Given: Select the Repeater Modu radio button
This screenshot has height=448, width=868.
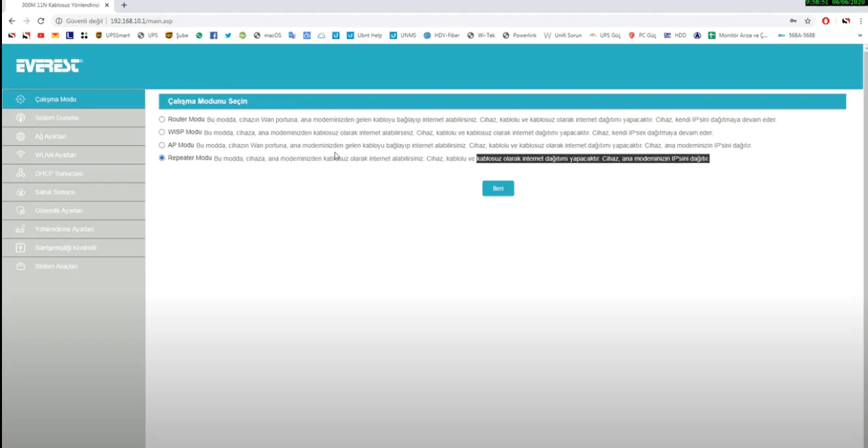Looking at the screenshot, I should point(162,158).
